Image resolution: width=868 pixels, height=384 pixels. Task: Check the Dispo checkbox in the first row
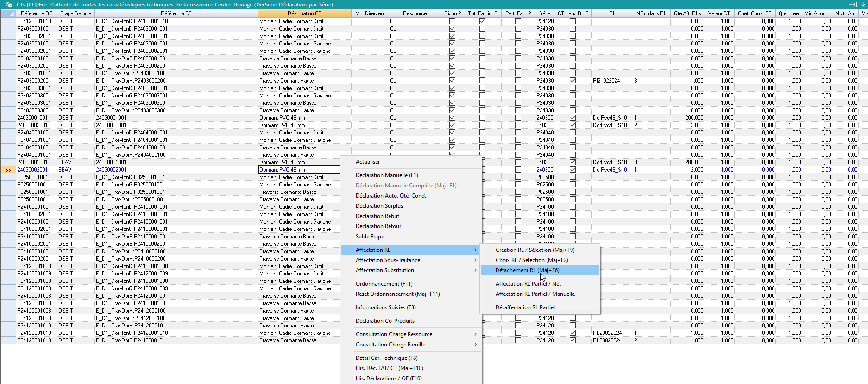[452, 21]
